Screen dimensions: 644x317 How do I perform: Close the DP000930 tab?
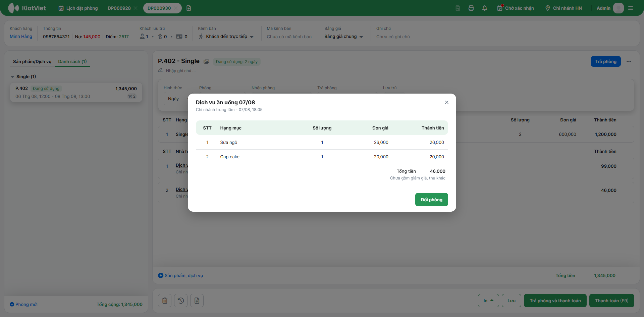(x=175, y=8)
